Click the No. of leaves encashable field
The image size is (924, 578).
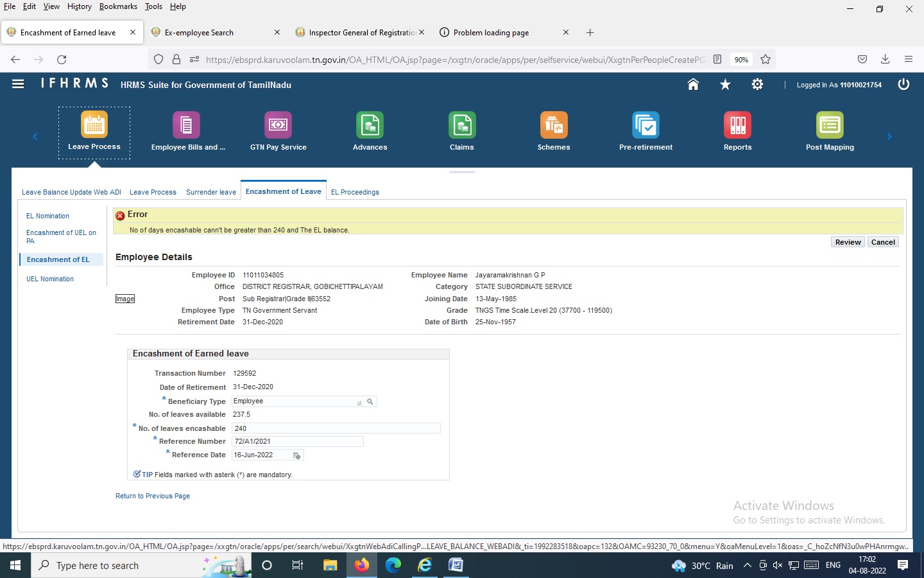[x=336, y=428]
